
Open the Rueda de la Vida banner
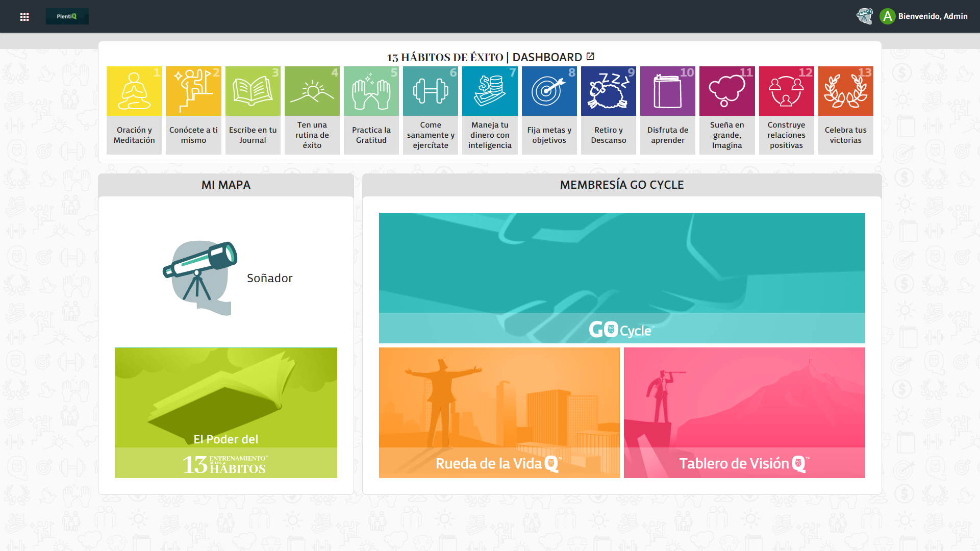[499, 413]
